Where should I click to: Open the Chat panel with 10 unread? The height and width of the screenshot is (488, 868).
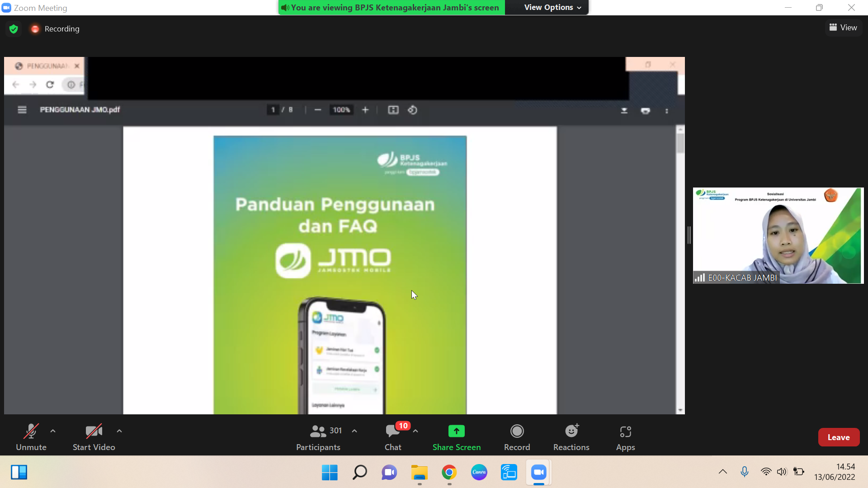[392, 437]
